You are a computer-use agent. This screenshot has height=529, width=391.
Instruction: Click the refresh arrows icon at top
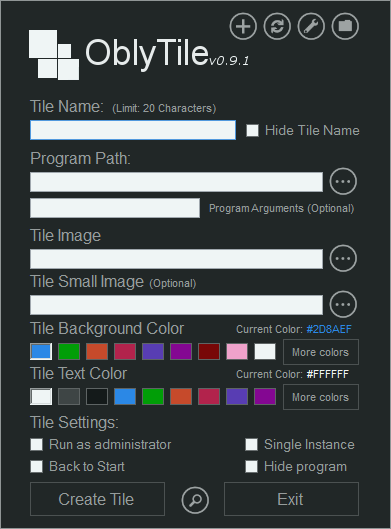click(277, 26)
